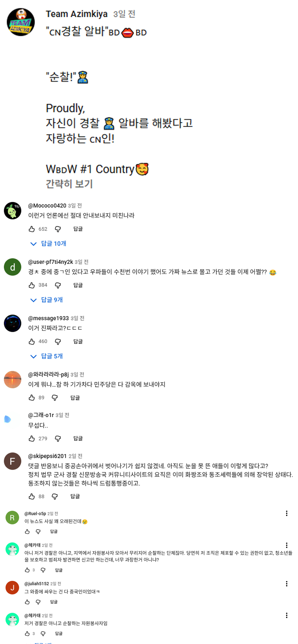This screenshot has width=298, height=644.
Task: Like the comment by @Ruel-o5p
Action: tap(27, 531)
